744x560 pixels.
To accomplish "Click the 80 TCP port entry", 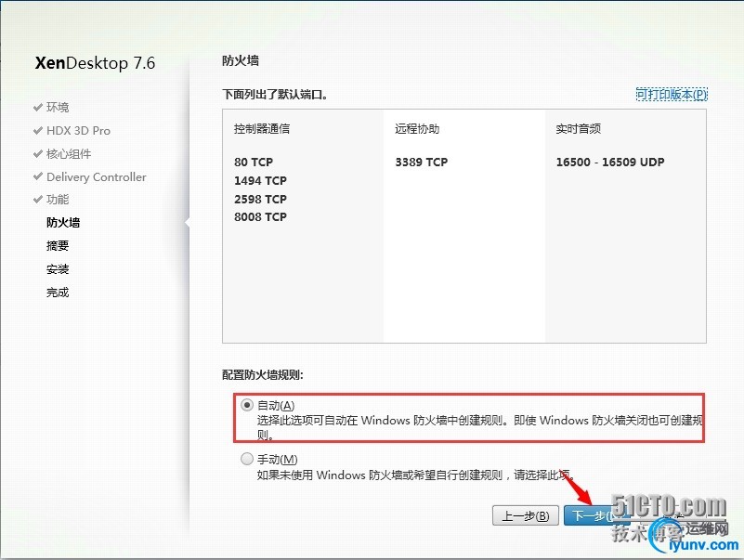I will (254, 163).
